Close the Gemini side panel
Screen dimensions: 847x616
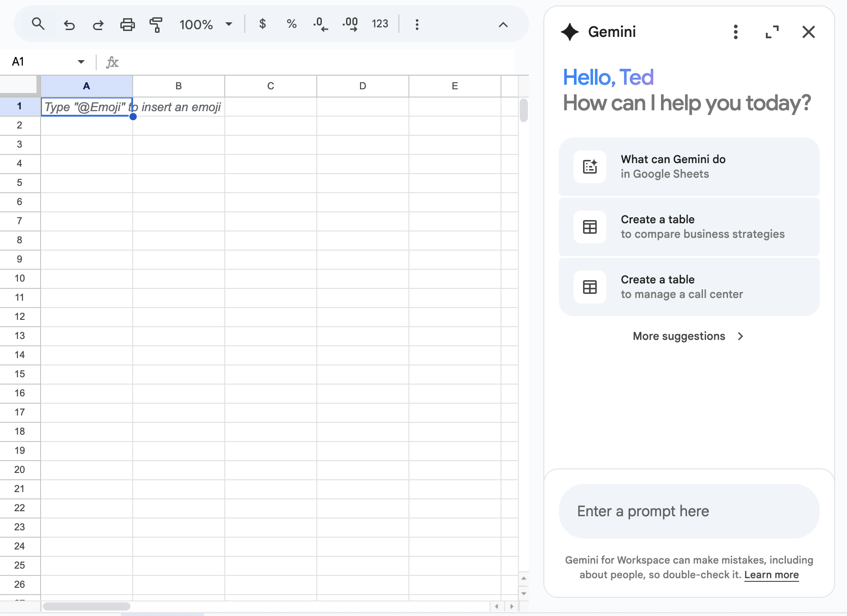(809, 32)
